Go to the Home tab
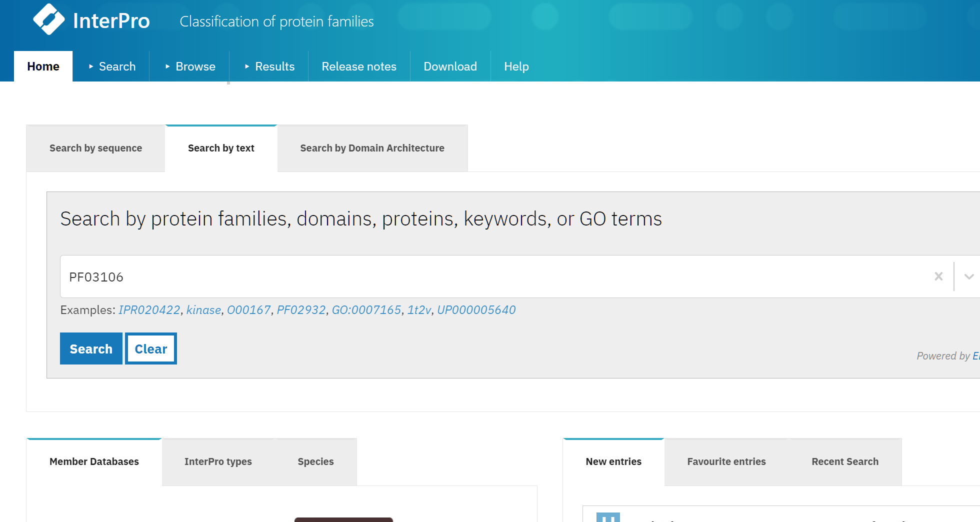Image resolution: width=980 pixels, height=522 pixels. pyautogui.click(x=43, y=66)
